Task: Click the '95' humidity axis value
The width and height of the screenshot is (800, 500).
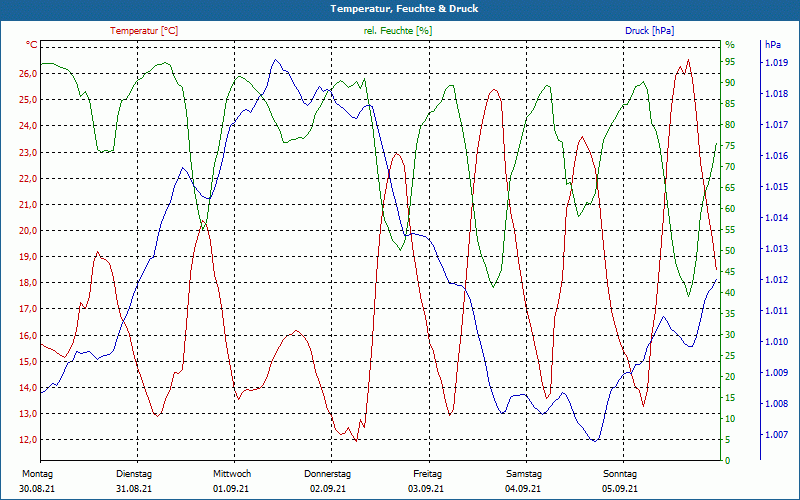Action: pos(730,62)
